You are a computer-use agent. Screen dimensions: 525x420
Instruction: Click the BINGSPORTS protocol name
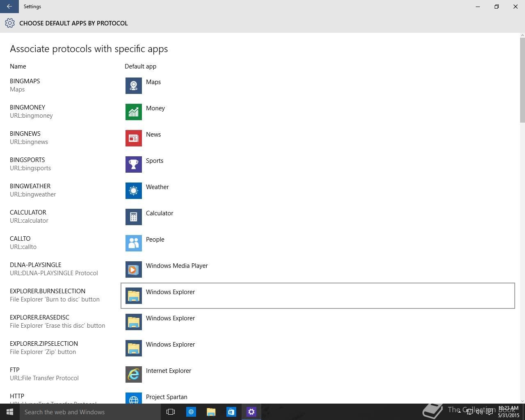(27, 160)
